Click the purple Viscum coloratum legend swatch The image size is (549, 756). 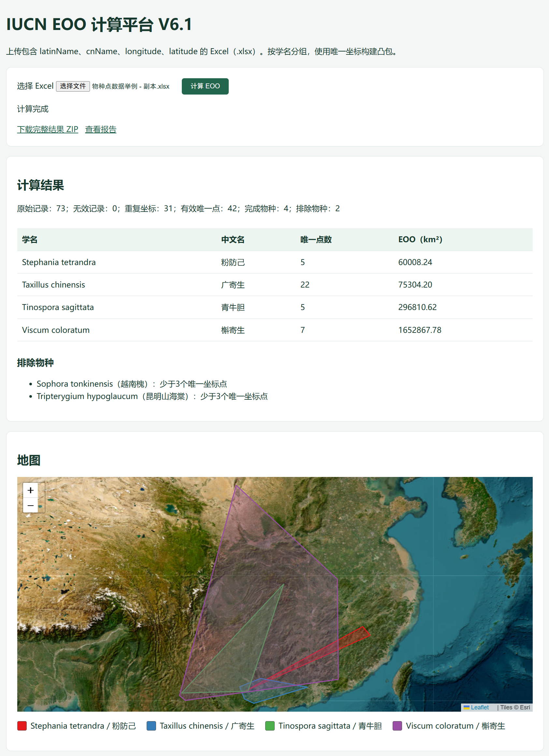point(397,726)
